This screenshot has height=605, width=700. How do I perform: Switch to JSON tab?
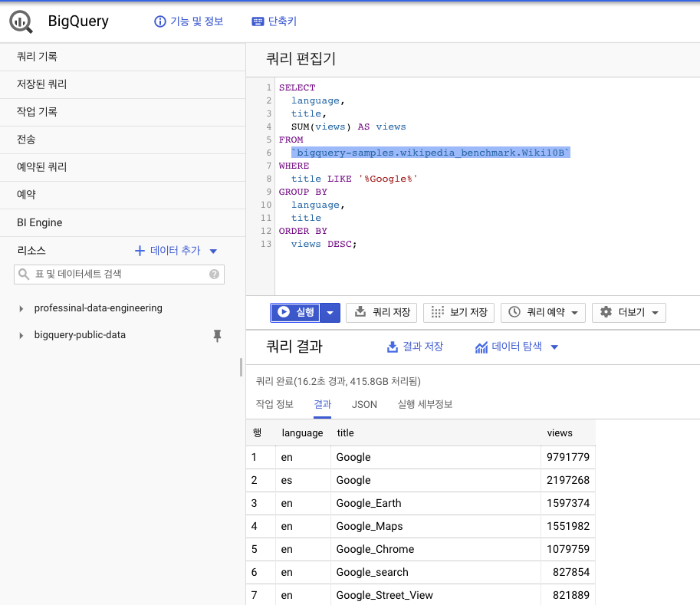pyautogui.click(x=364, y=405)
